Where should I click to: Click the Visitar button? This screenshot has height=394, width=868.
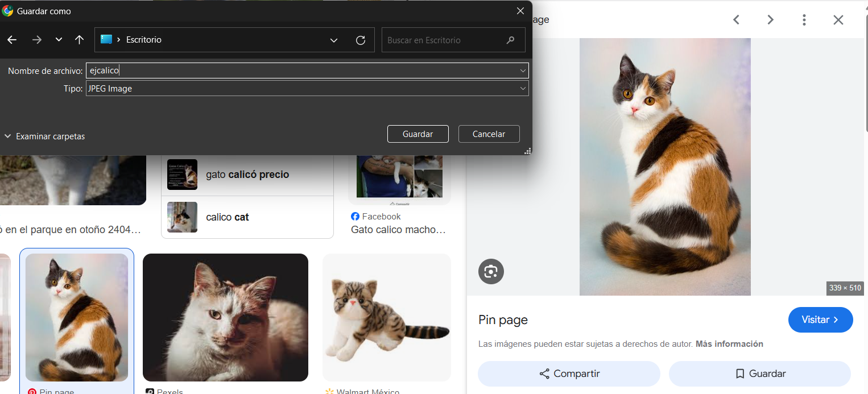tap(820, 320)
